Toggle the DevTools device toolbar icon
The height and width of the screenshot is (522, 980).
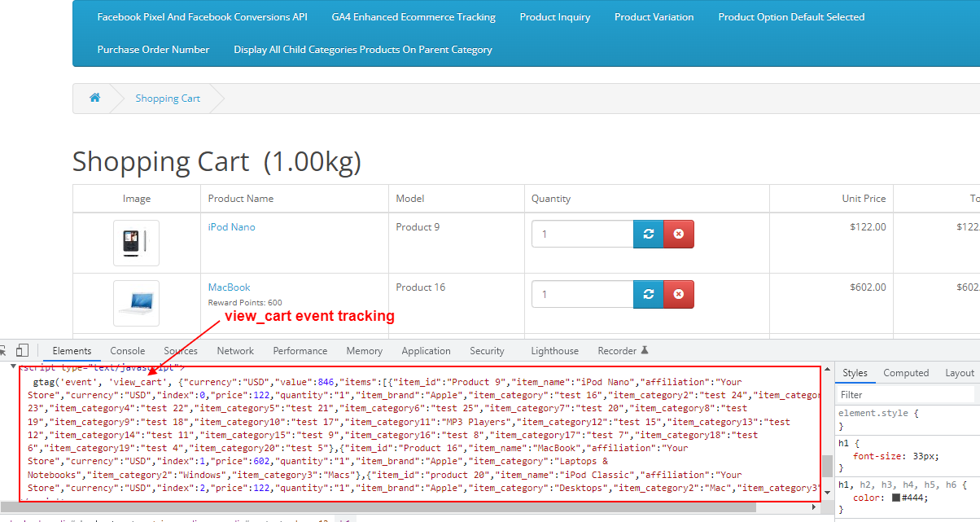[23, 350]
